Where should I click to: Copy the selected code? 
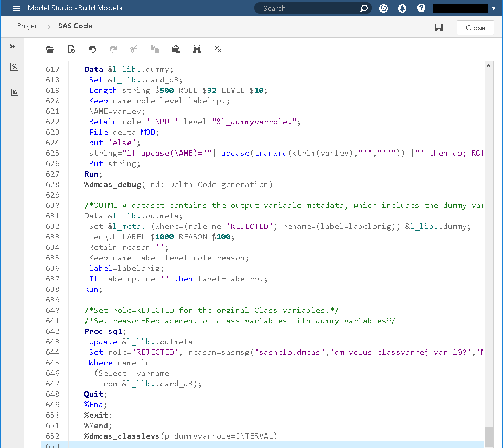click(155, 49)
